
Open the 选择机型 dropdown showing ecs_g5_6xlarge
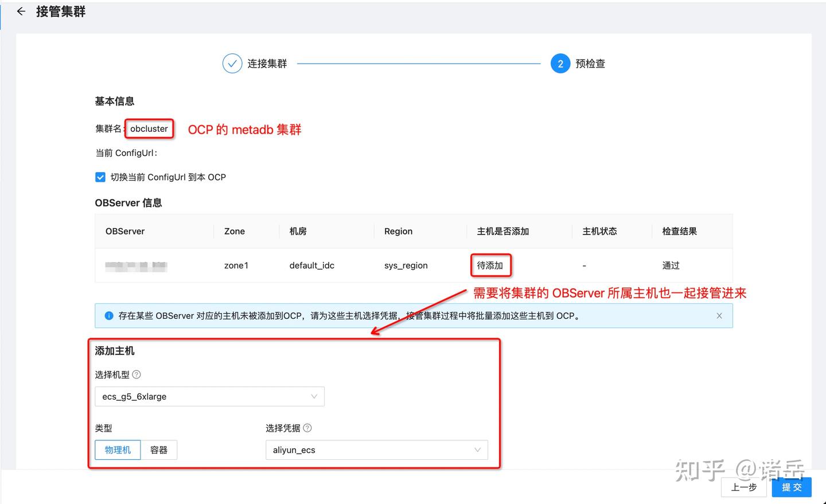coord(209,396)
